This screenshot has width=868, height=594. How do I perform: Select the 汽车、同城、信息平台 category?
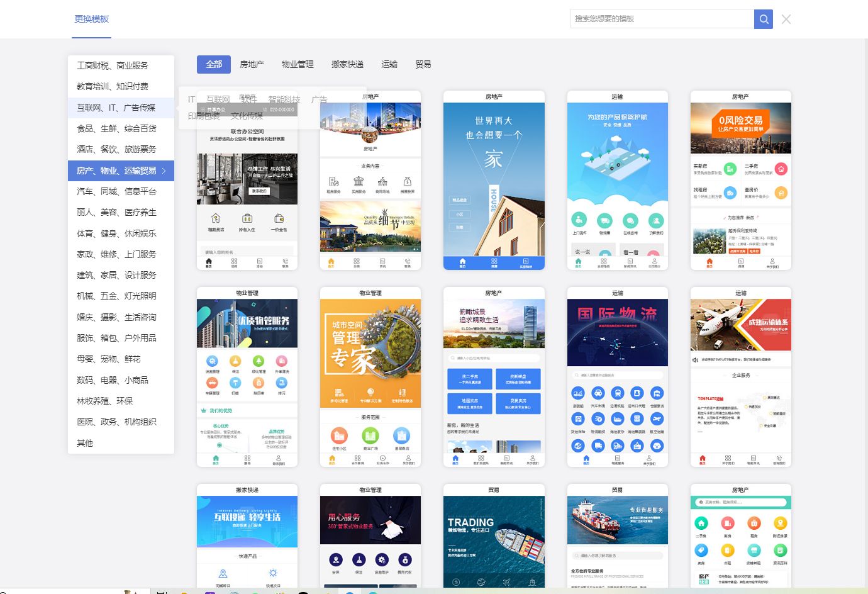pyautogui.click(x=121, y=191)
